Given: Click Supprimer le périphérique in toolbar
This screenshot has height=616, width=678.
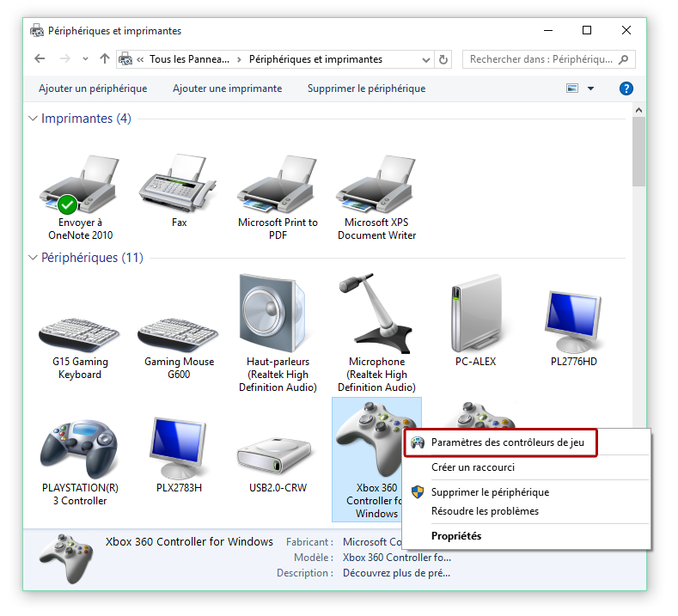Looking at the screenshot, I should click(x=366, y=88).
